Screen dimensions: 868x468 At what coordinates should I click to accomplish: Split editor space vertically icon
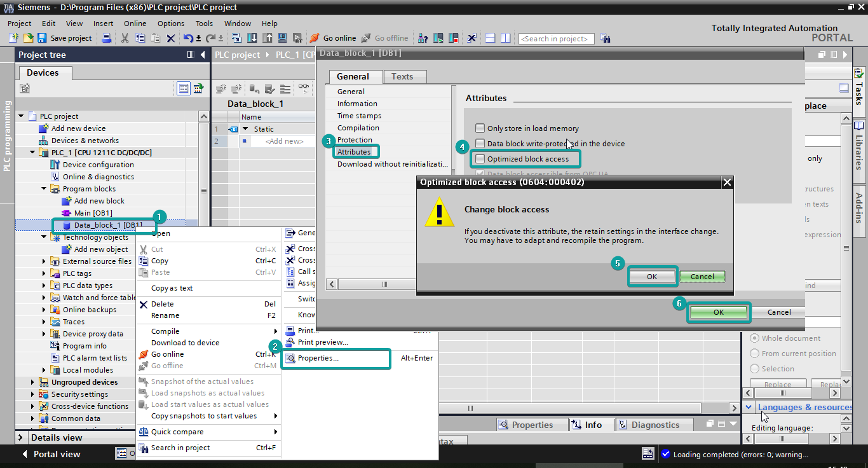pos(505,38)
